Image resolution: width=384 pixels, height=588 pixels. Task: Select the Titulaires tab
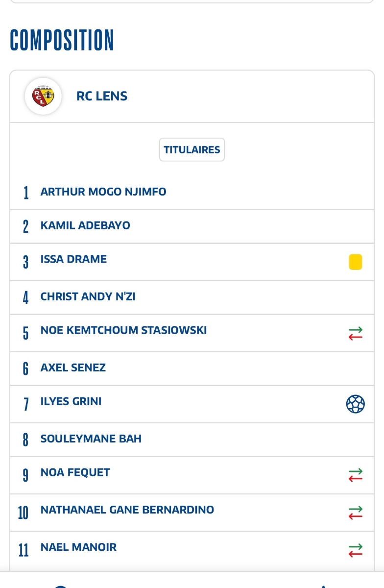(192, 150)
